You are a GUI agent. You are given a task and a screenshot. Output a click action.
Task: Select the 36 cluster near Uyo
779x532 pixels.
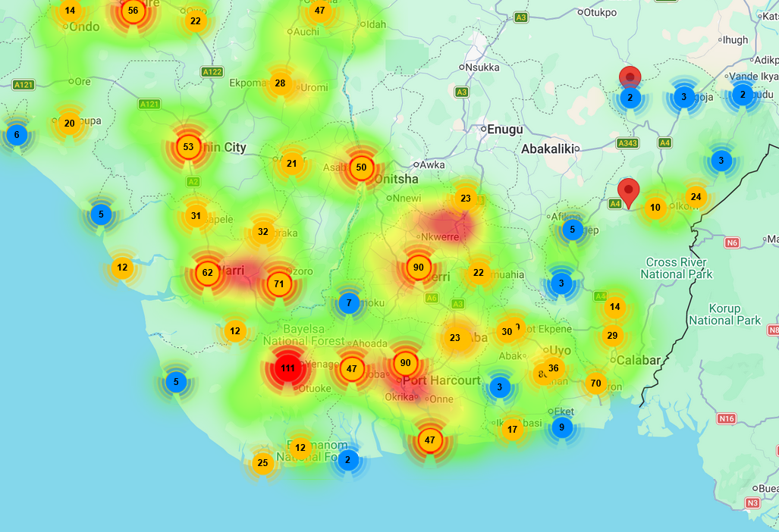[554, 368]
